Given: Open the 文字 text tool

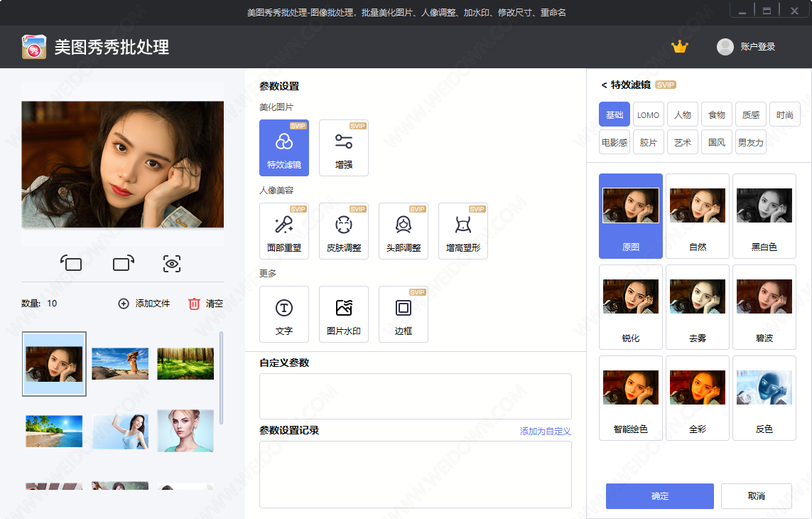Looking at the screenshot, I should tap(283, 314).
